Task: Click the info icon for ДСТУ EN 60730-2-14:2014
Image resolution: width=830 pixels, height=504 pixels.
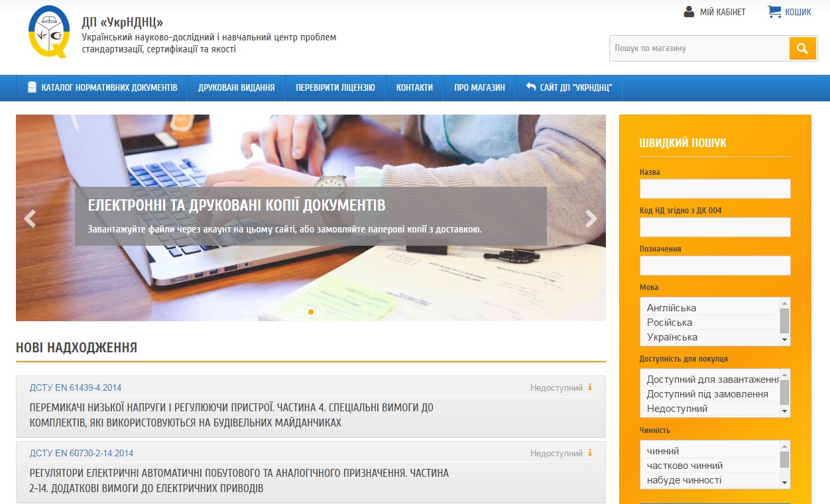Action: coord(590,453)
